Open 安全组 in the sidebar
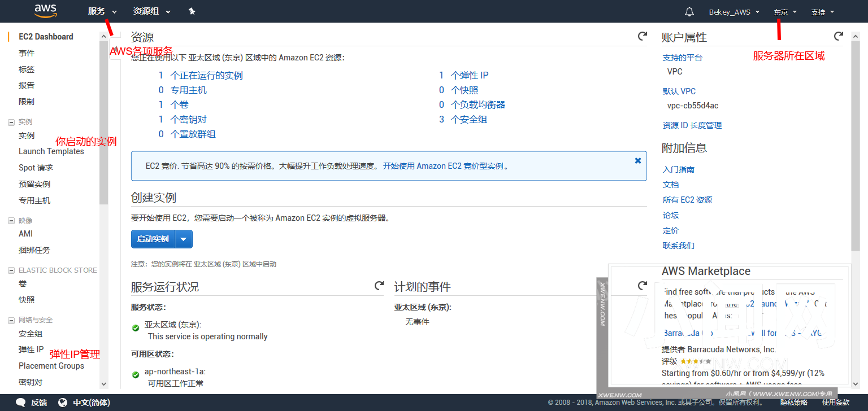This screenshot has height=411, width=868. pos(31,334)
